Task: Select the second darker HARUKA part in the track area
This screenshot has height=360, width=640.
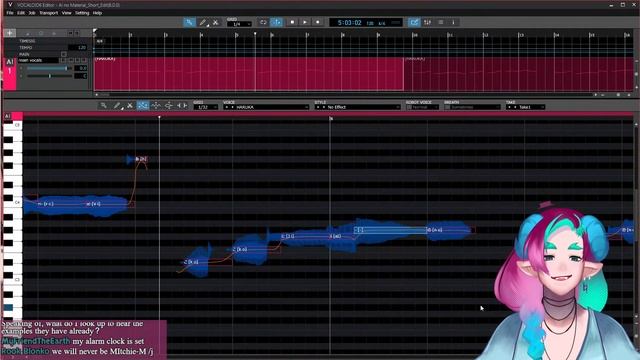Action: (x=518, y=73)
